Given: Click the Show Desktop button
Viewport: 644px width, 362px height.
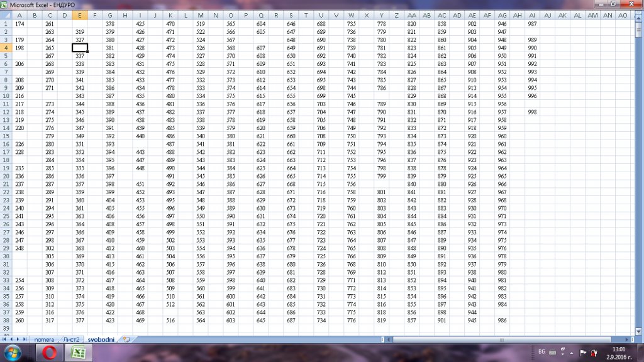Looking at the screenshot, I should pyautogui.click(x=641, y=353).
